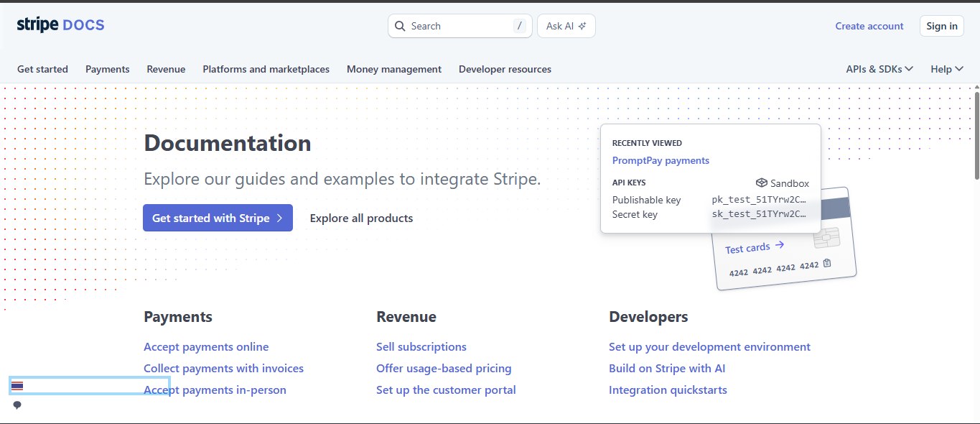Open the Payments nav tab

point(108,69)
